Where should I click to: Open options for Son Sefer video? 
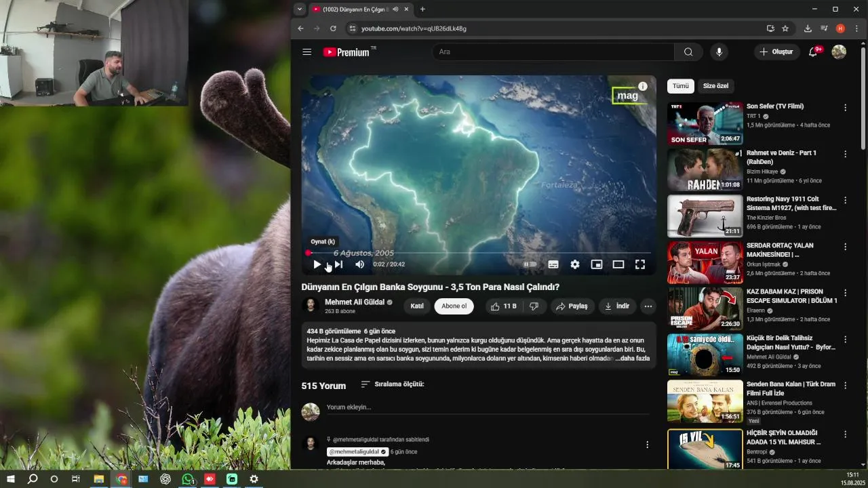[x=845, y=108]
